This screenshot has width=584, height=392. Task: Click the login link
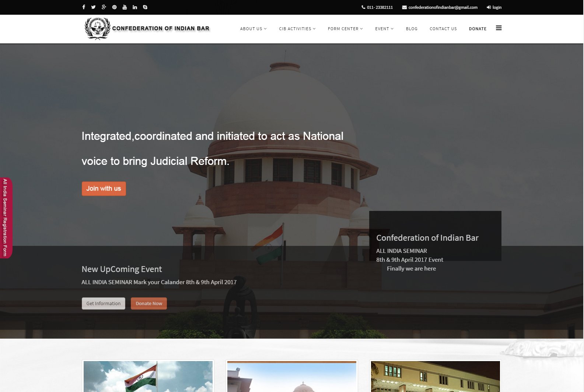494,7
